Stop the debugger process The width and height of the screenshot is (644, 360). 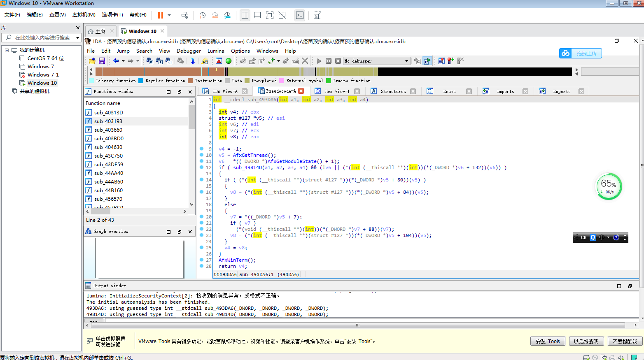(338, 61)
